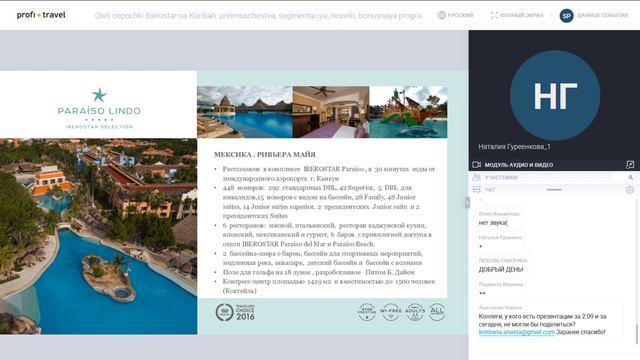640x360 pixels.
Task: Search participants with magnifier icon
Action: 631,177
